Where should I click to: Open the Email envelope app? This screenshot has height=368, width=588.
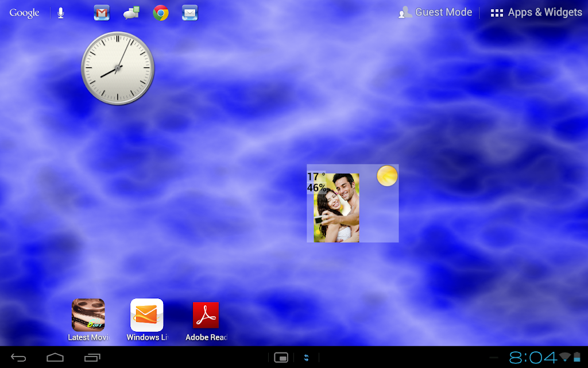point(189,13)
